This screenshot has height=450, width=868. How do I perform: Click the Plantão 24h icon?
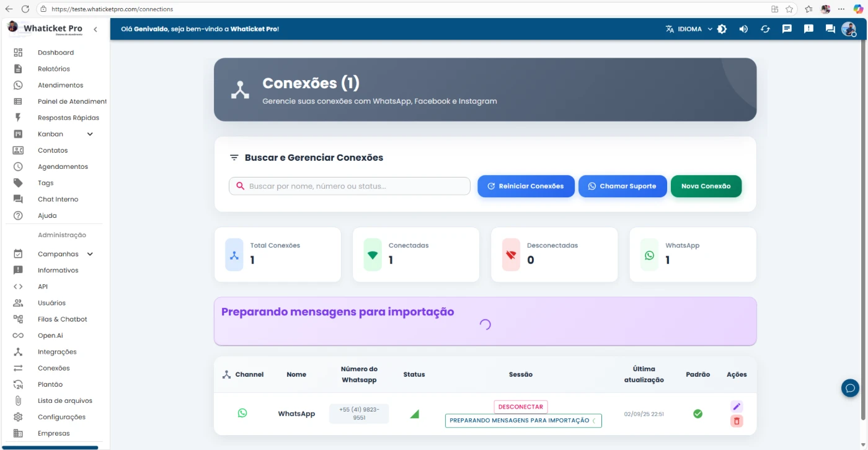click(18, 384)
